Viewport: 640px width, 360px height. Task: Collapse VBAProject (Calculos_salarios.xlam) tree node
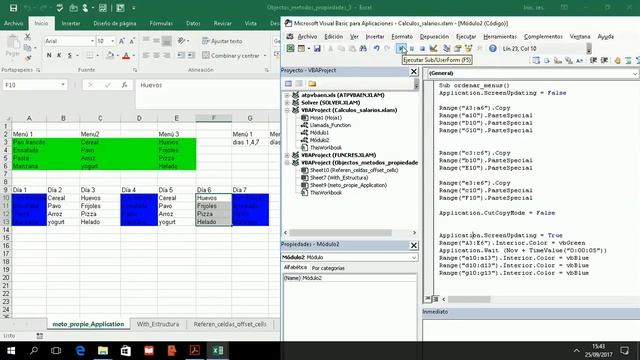287,110
